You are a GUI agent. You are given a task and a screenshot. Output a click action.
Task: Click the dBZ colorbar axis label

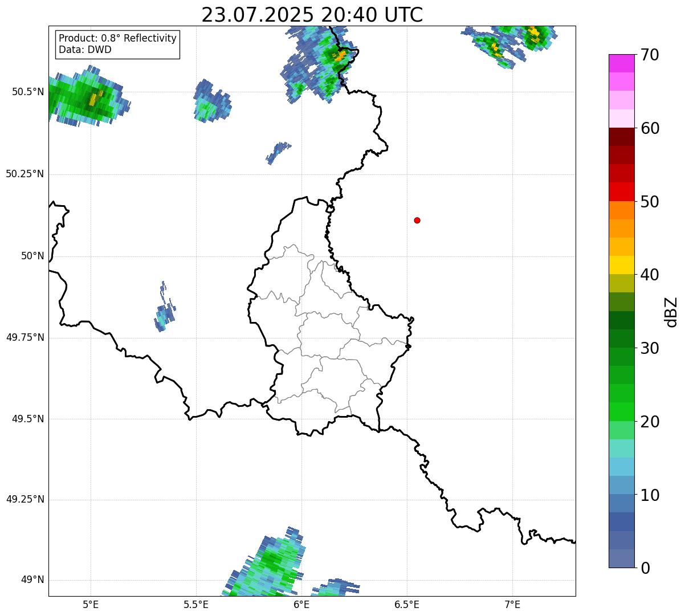click(x=671, y=312)
